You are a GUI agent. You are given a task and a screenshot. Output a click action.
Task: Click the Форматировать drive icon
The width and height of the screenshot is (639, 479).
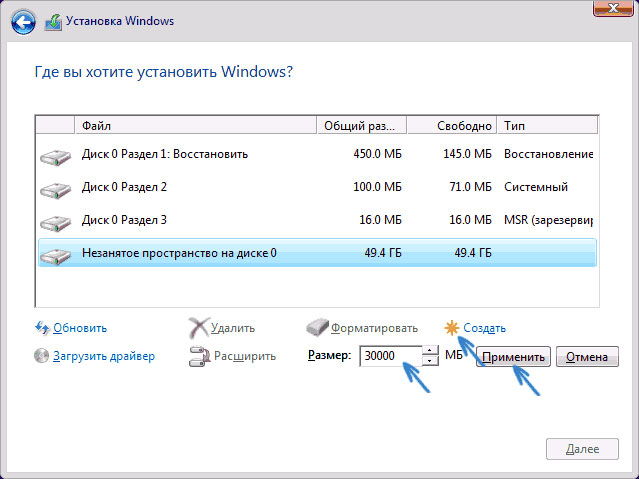point(317,327)
